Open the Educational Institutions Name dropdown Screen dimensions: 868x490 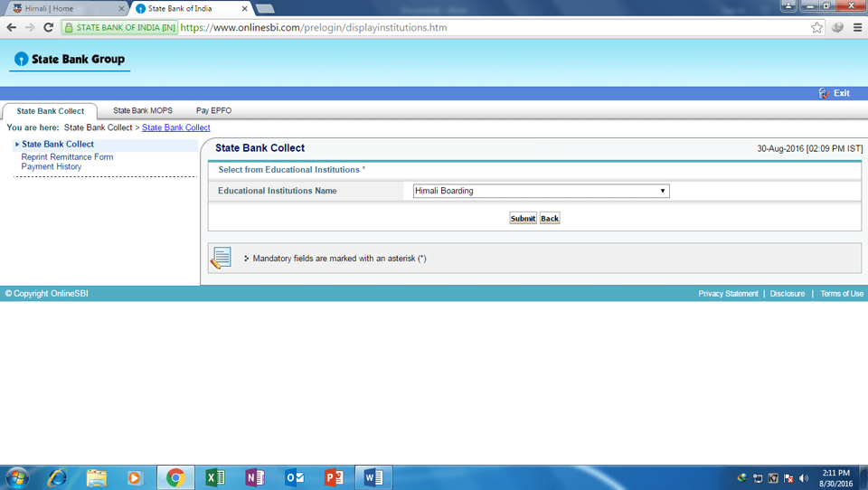pos(541,191)
